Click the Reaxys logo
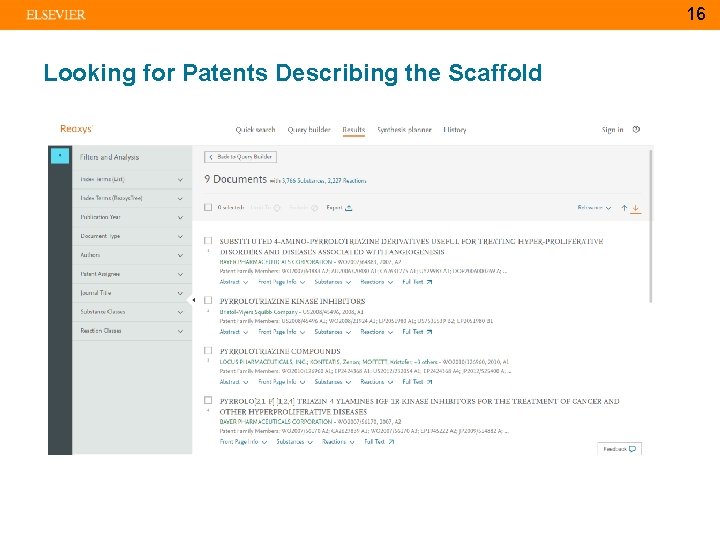 click(x=76, y=129)
